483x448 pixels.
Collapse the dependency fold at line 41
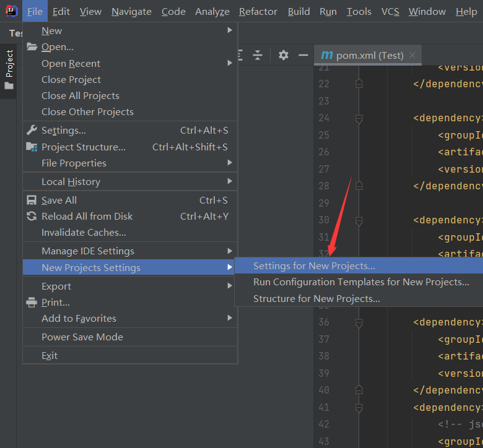[x=359, y=408]
